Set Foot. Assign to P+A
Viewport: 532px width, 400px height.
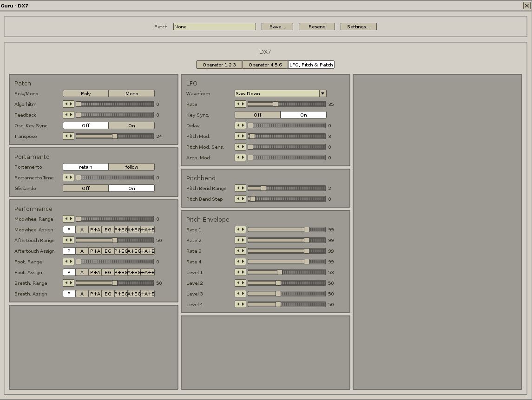[95, 272]
